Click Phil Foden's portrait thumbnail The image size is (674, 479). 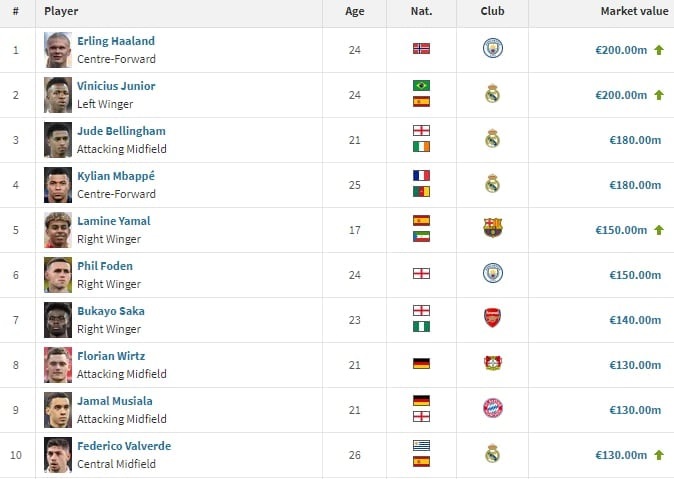pos(58,275)
